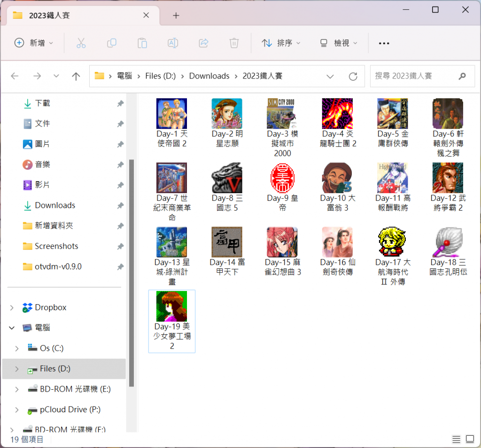Open Screenshots folder in sidebar
This screenshot has width=481, height=448.
(56, 246)
